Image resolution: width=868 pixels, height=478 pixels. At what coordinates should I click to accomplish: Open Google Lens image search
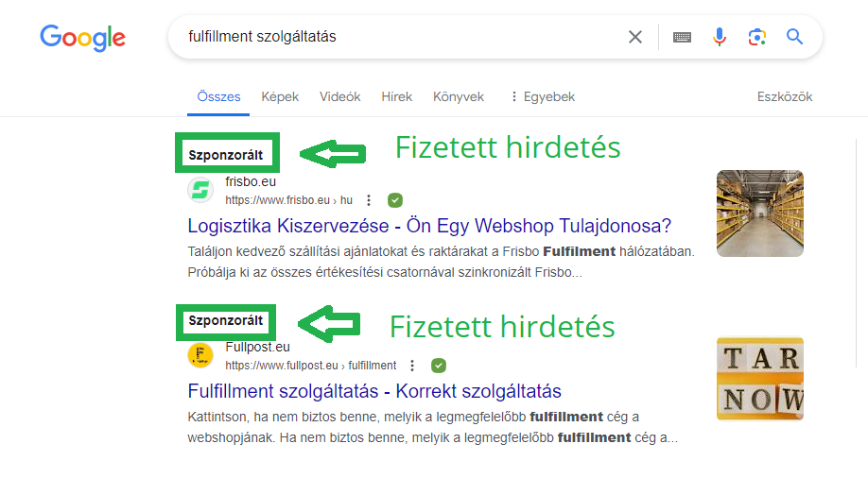[x=756, y=37]
